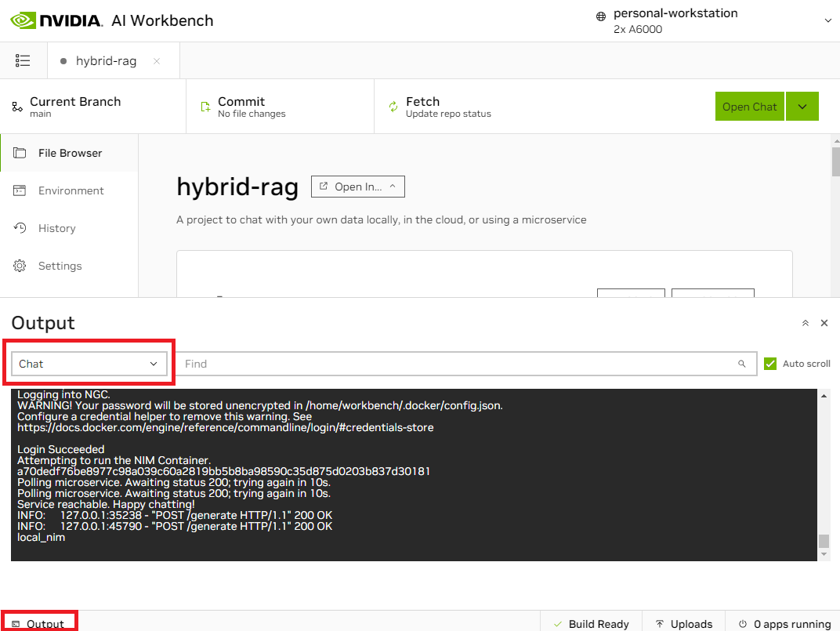This screenshot has width=840, height=631.
Task: Click the 'local_nim' log line
Action: (41, 537)
